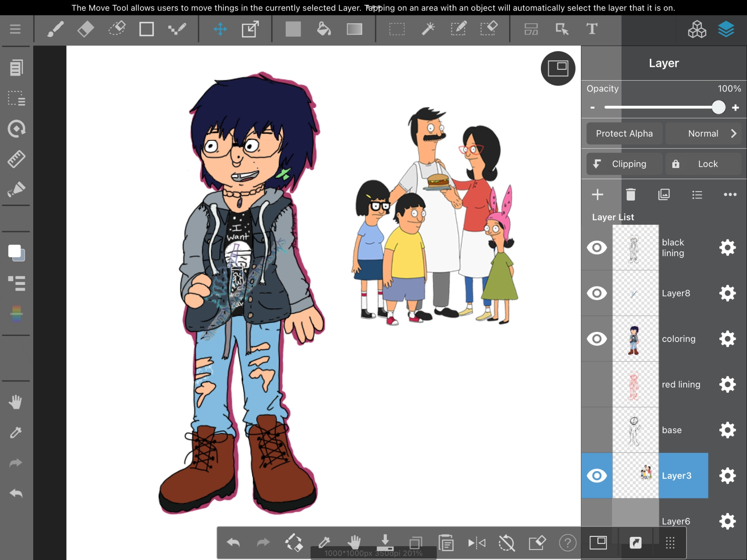747x560 pixels.
Task: Select the Hand tool in left sidebar
Action: 16,402
